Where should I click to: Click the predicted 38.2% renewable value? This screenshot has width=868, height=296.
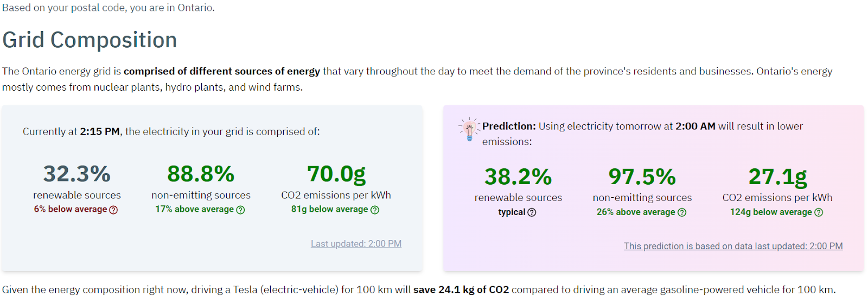pos(518,177)
